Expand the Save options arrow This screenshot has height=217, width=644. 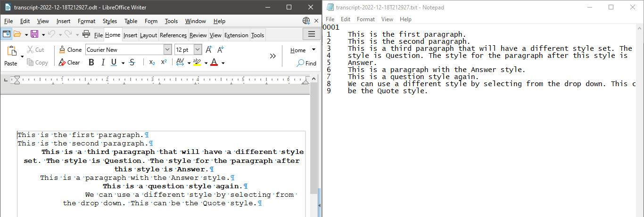click(42, 34)
